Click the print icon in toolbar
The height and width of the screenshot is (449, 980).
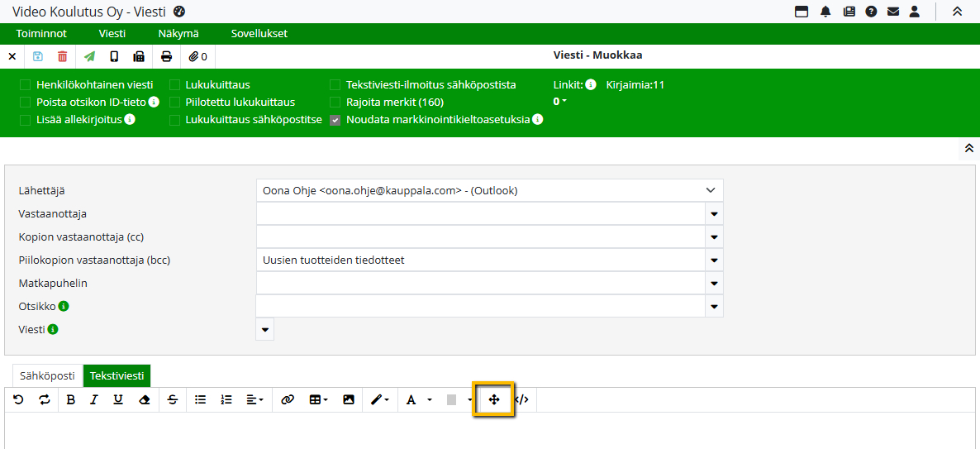166,56
